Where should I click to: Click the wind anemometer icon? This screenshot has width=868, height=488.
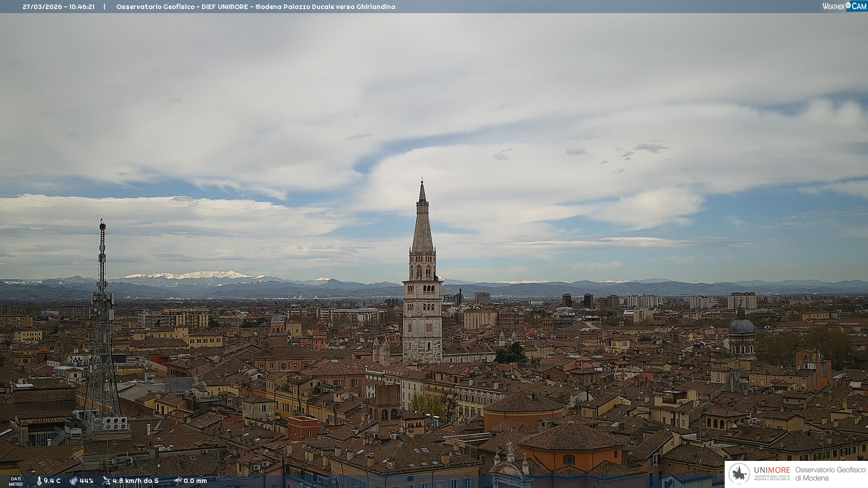coord(106,481)
